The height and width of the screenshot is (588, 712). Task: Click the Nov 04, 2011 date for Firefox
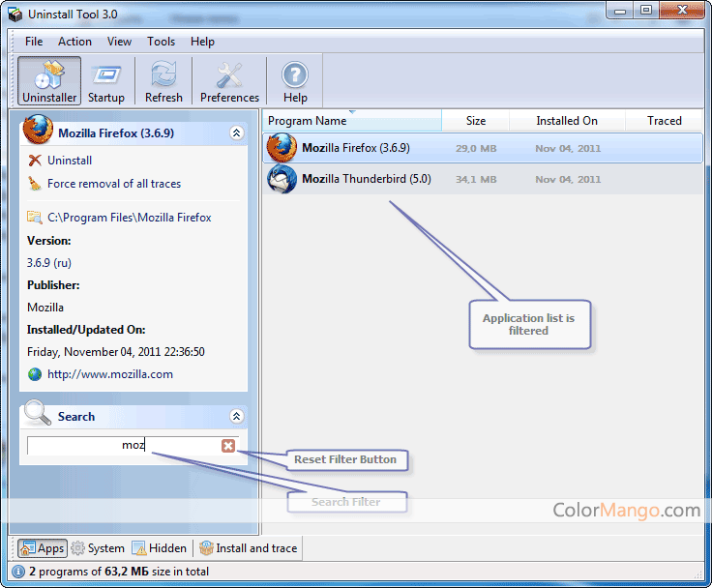(568, 149)
